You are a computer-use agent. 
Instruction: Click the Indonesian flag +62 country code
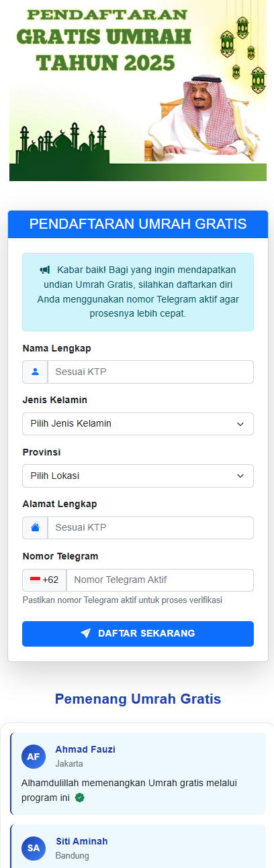click(44, 580)
